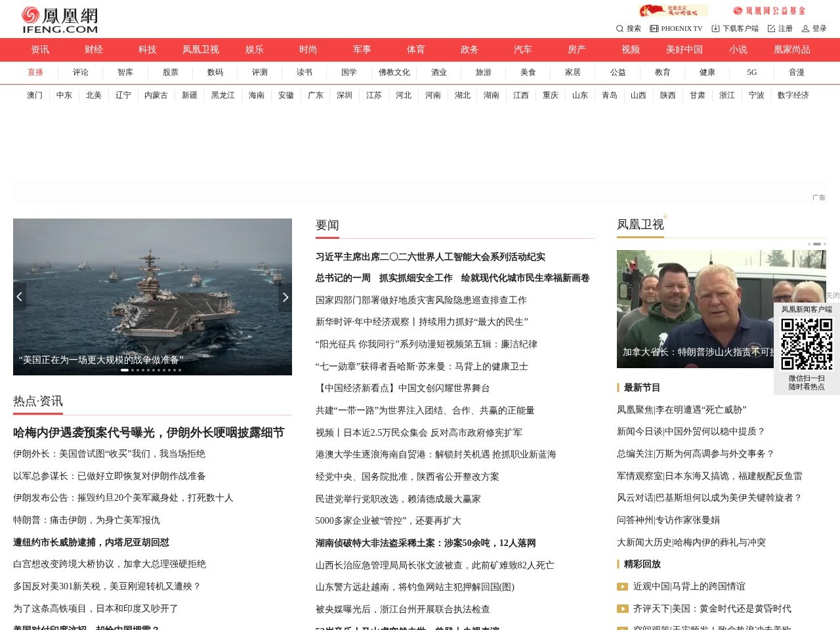Open 凤凰聚焦|李在明遭遇“死亡威胁”
This screenshot has width=840, height=630.
pos(682,409)
